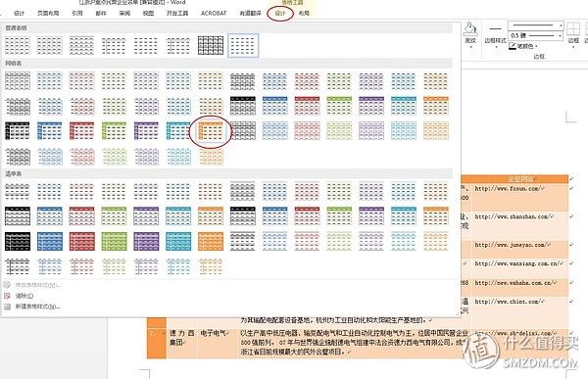Open the http://www.shanshan.com/ link
The height and width of the screenshot is (379, 588).
tap(514, 216)
